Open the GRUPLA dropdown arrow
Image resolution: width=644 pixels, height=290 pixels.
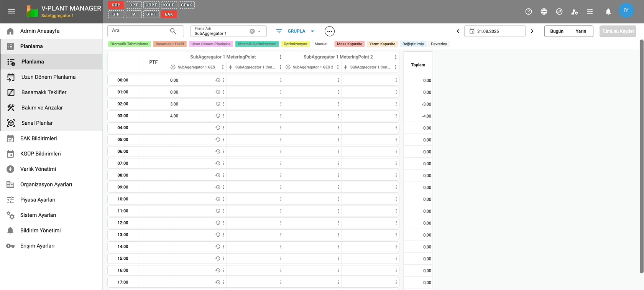click(x=312, y=31)
